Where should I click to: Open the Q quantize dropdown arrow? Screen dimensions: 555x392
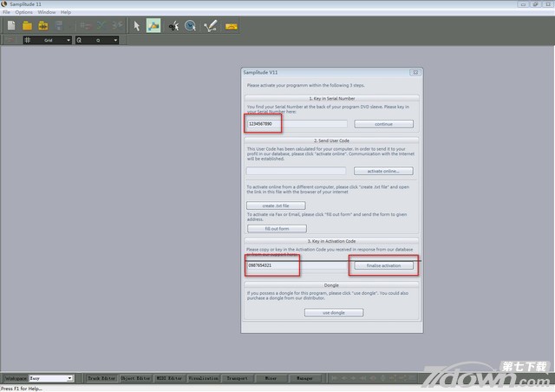pos(115,40)
